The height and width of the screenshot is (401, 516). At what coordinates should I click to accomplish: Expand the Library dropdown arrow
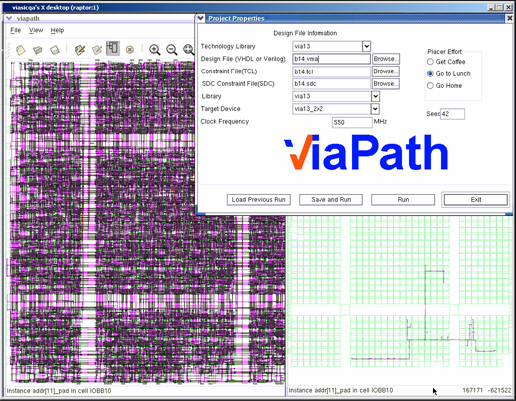(375, 96)
